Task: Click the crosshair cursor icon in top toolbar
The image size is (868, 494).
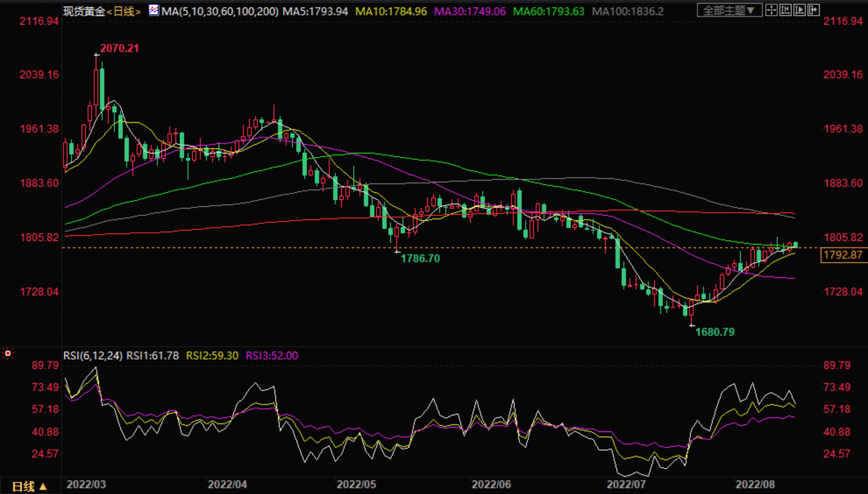Action: [x=772, y=10]
